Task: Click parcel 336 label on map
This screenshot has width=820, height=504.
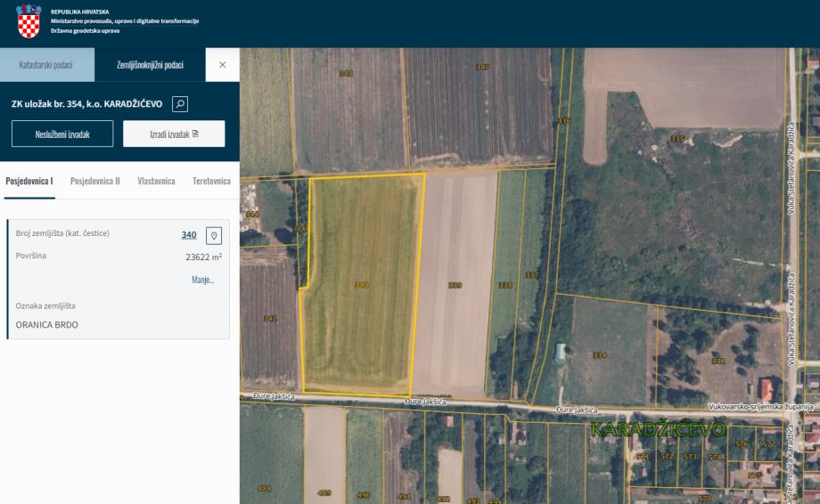Action: (563, 120)
